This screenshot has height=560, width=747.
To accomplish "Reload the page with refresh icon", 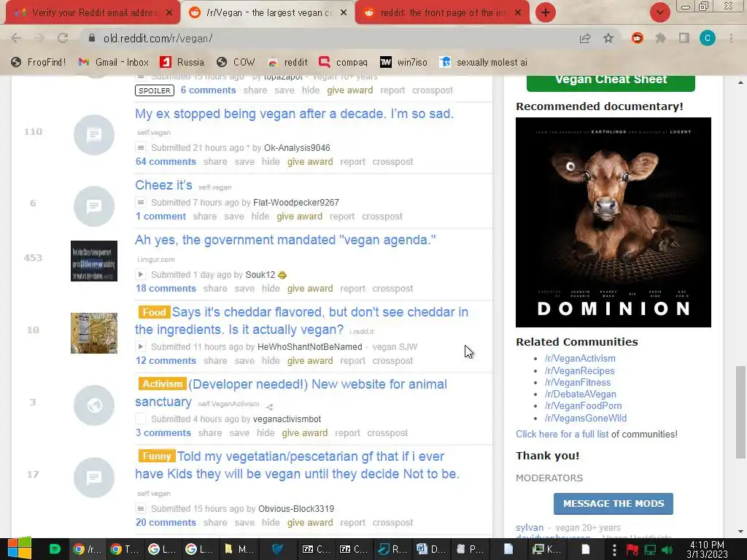I will [x=63, y=38].
